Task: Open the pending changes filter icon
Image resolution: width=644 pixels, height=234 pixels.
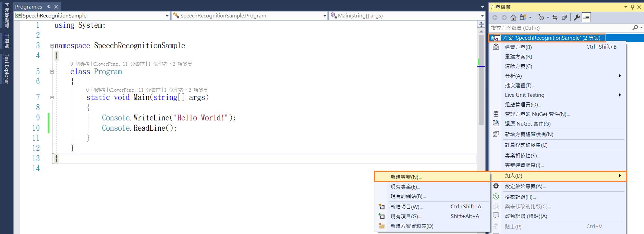Action: coord(541,17)
